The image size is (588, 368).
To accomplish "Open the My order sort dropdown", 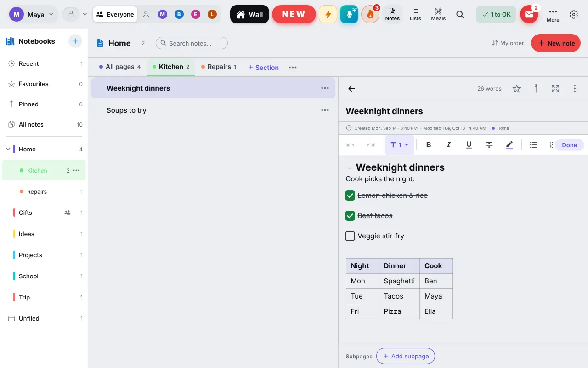I will 508,43.
